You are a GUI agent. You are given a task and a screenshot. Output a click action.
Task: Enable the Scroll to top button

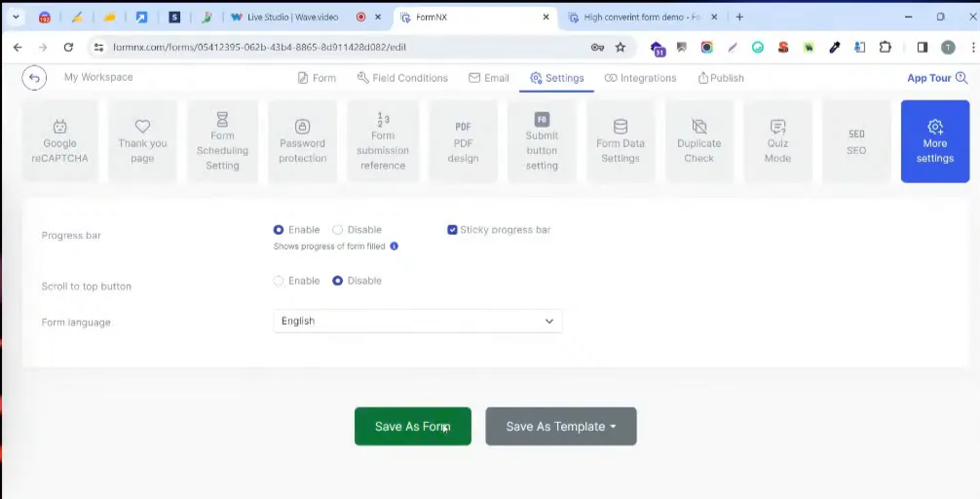[279, 281]
